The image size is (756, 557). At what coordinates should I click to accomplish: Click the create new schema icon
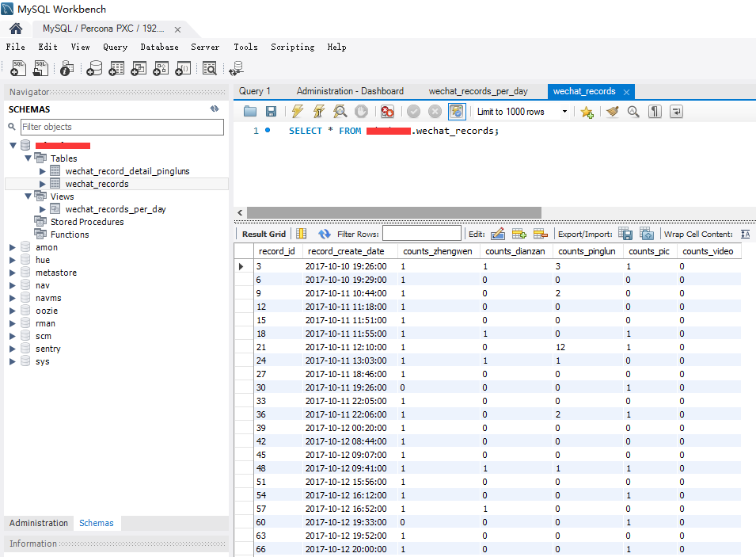95,69
